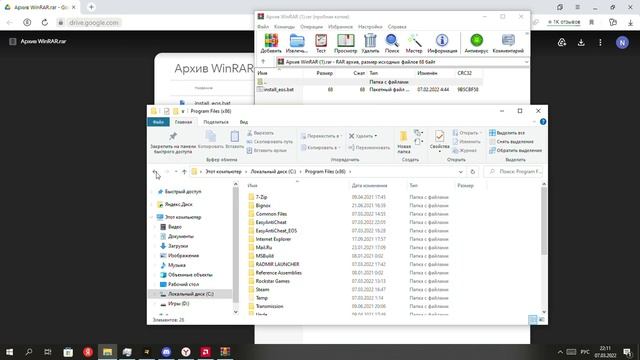The image size is (640, 360).
Task: Click Copy (Копировать) in Explorer ribbon
Action: [x=211, y=140]
